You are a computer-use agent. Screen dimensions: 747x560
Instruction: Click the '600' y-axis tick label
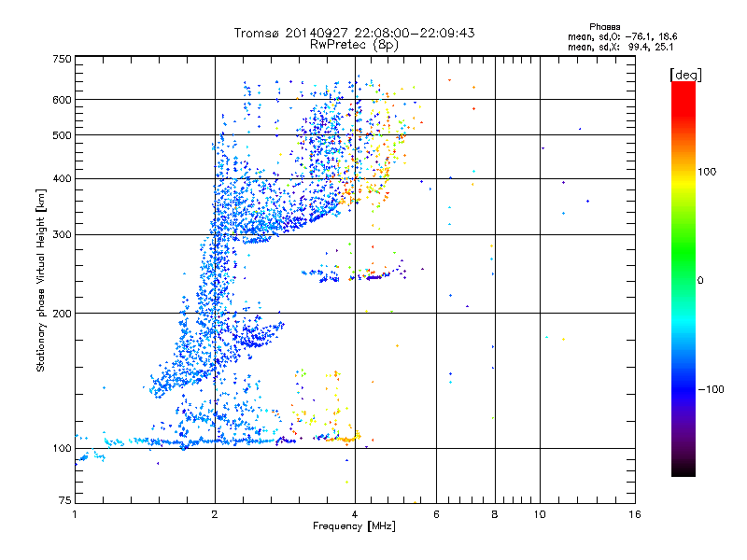(62, 100)
